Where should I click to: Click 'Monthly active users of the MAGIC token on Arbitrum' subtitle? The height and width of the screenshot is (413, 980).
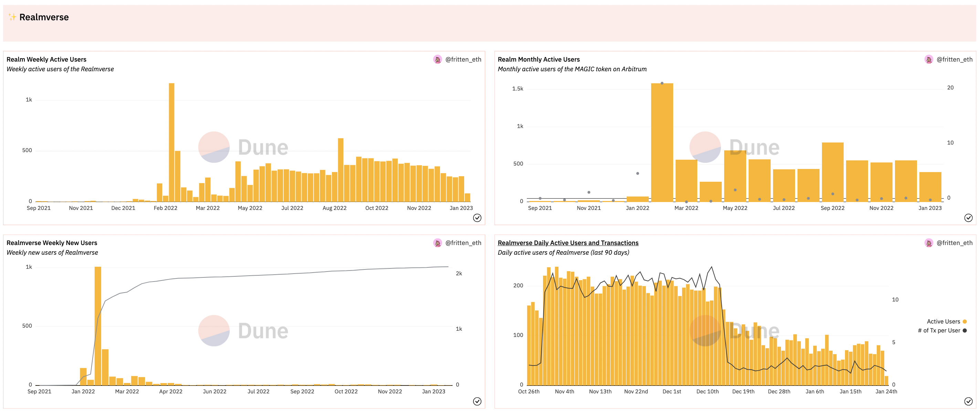click(x=572, y=69)
